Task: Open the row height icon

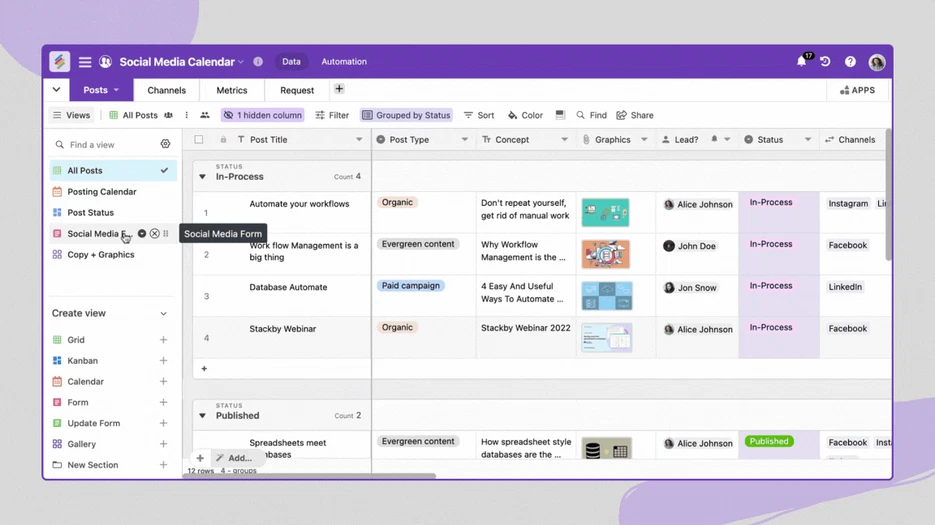Action: [560, 115]
